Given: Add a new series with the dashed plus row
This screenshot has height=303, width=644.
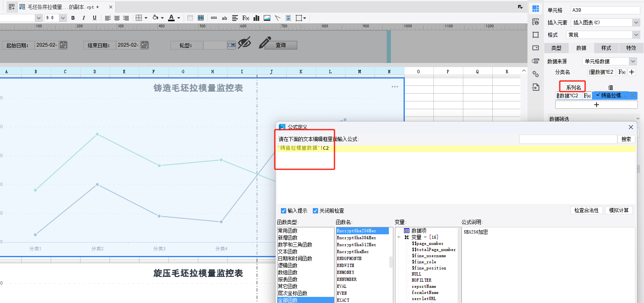Looking at the screenshot, I should [596, 105].
